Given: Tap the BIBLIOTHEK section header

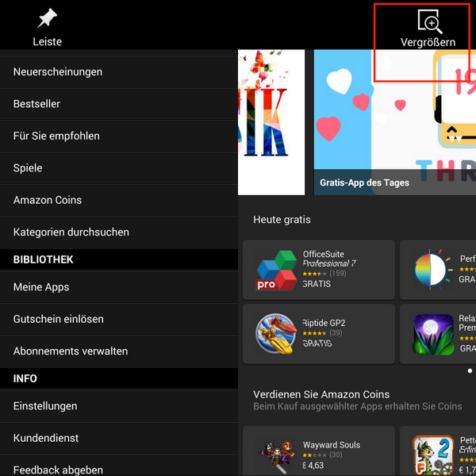Looking at the screenshot, I should [x=119, y=259].
